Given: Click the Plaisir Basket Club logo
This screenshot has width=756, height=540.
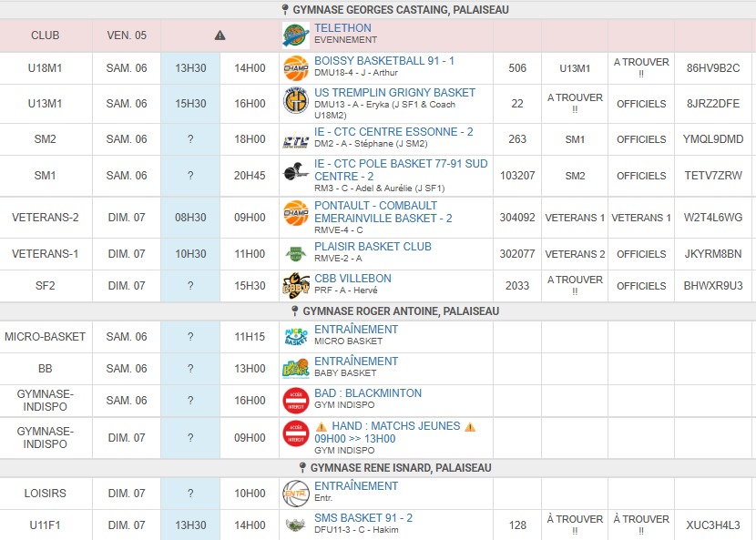Looking at the screenshot, I should point(295,254).
